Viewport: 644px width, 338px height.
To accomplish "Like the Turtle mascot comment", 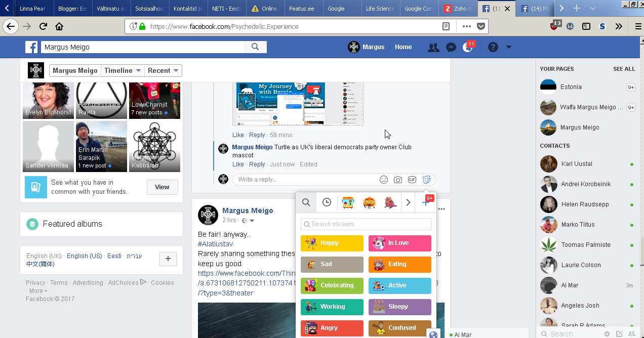I will (238, 164).
